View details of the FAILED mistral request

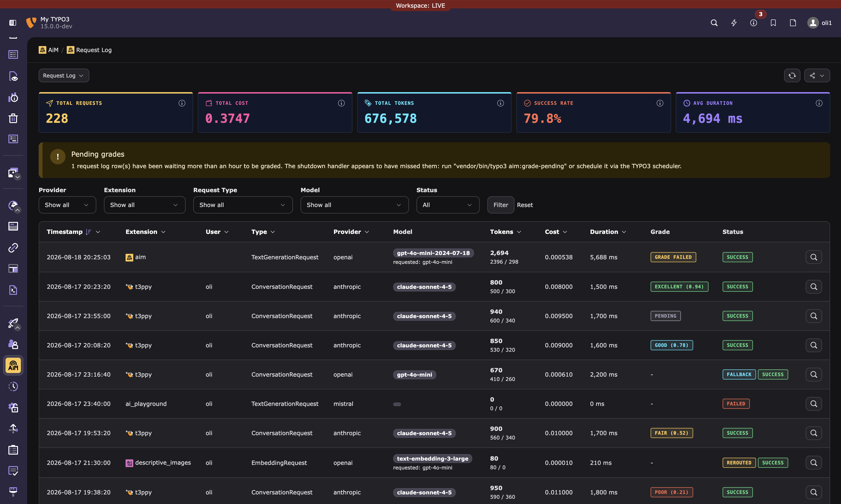pos(813,403)
